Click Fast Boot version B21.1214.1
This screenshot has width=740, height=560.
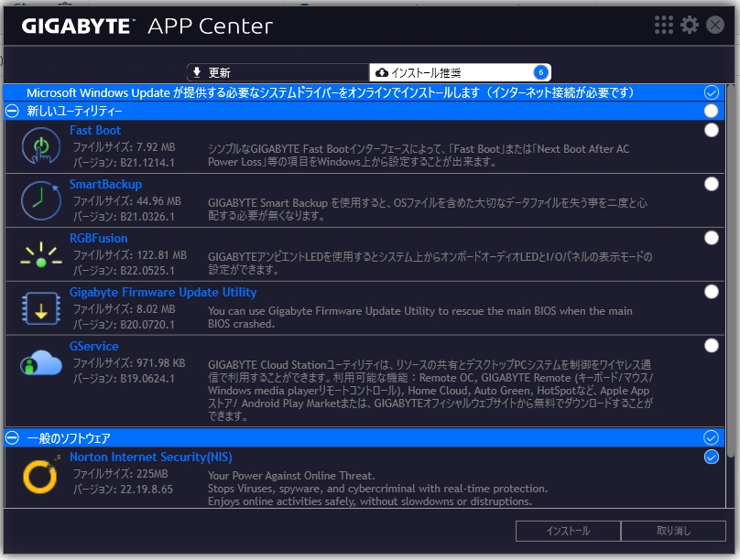pos(124,163)
